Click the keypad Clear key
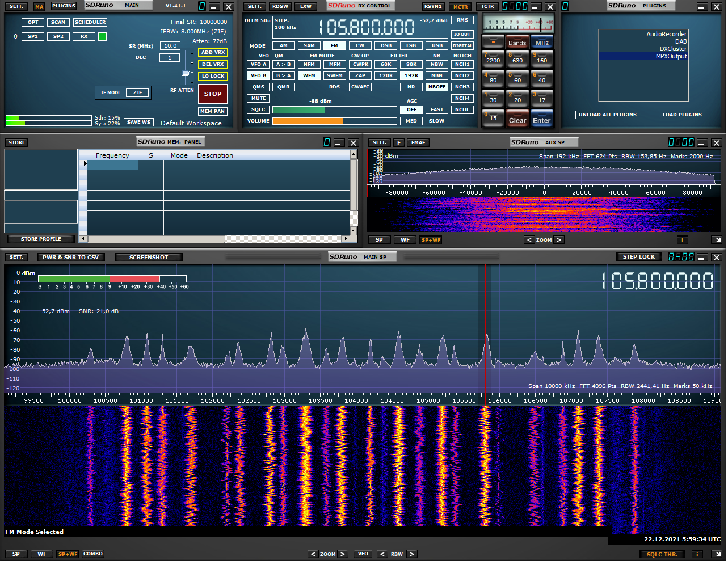 coord(517,119)
